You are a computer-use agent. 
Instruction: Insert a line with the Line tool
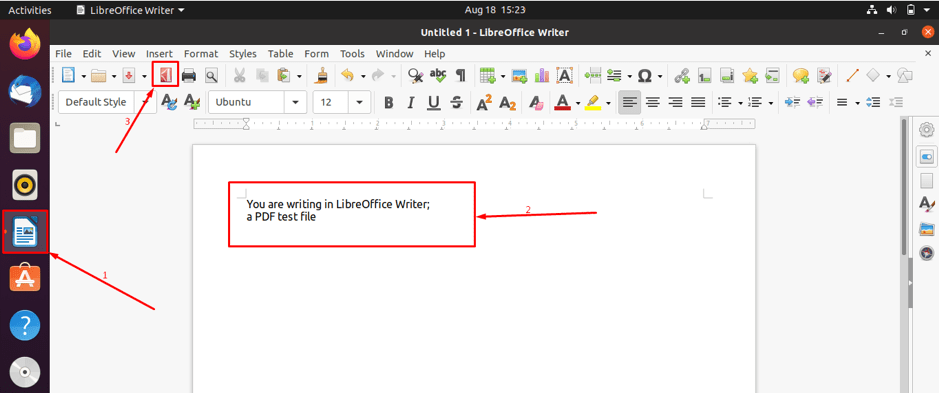pyautogui.click(x=852, y=75)
